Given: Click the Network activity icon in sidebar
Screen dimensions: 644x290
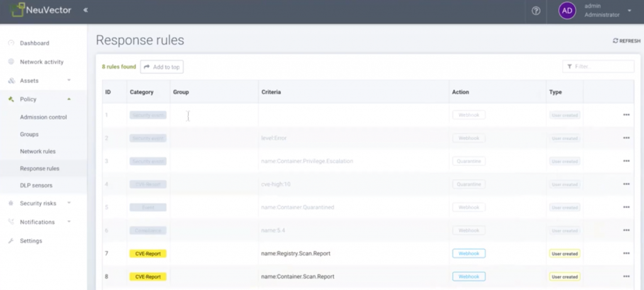Looking at the screenshot, I should (11, 62).
